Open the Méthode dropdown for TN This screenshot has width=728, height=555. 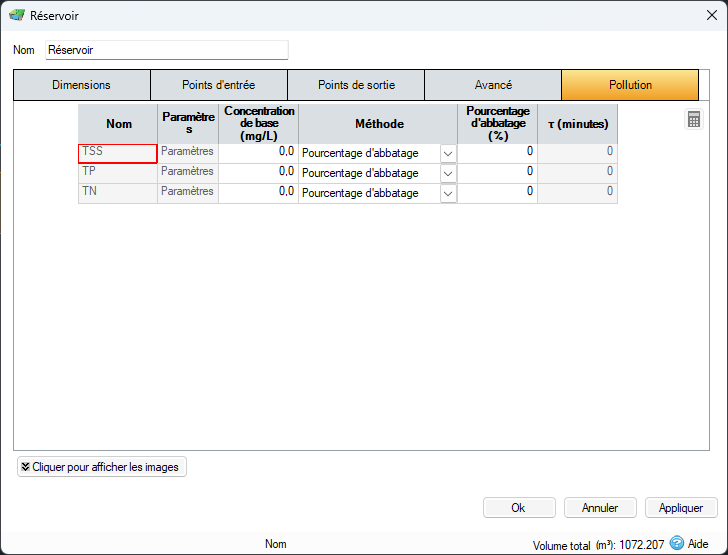tap(448, 194)
